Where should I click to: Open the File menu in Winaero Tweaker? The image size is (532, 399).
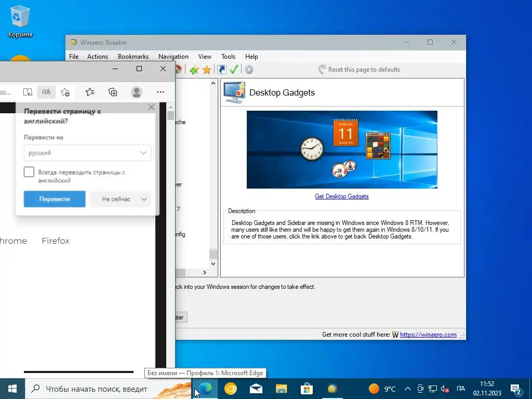pos(74,57)
